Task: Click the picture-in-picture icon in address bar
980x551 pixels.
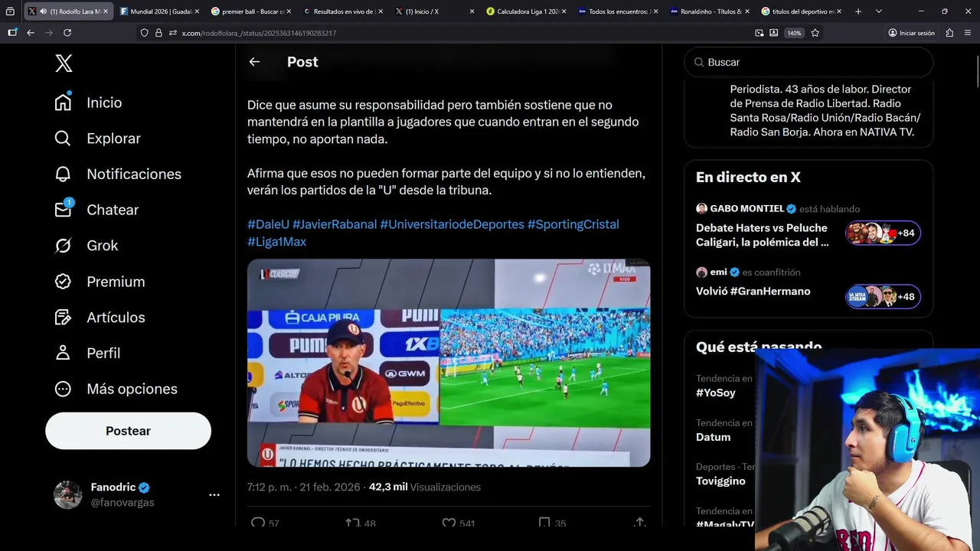Action: [759, 33]
